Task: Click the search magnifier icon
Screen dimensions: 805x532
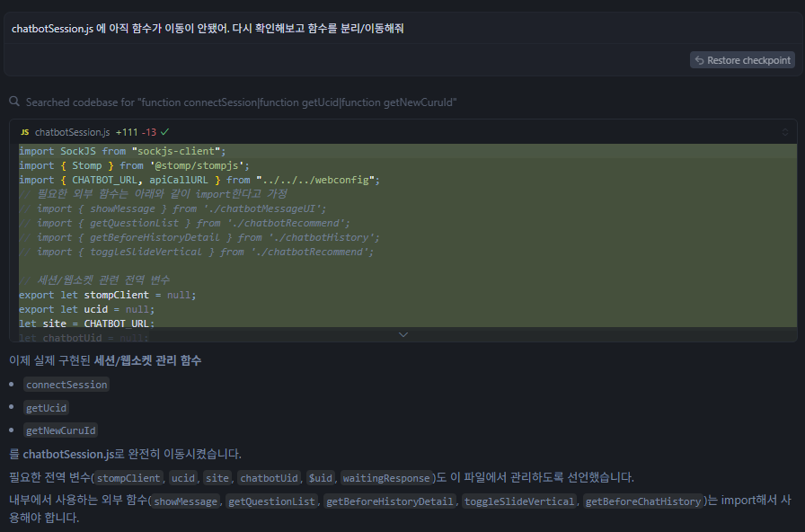Action: [14, 102]
